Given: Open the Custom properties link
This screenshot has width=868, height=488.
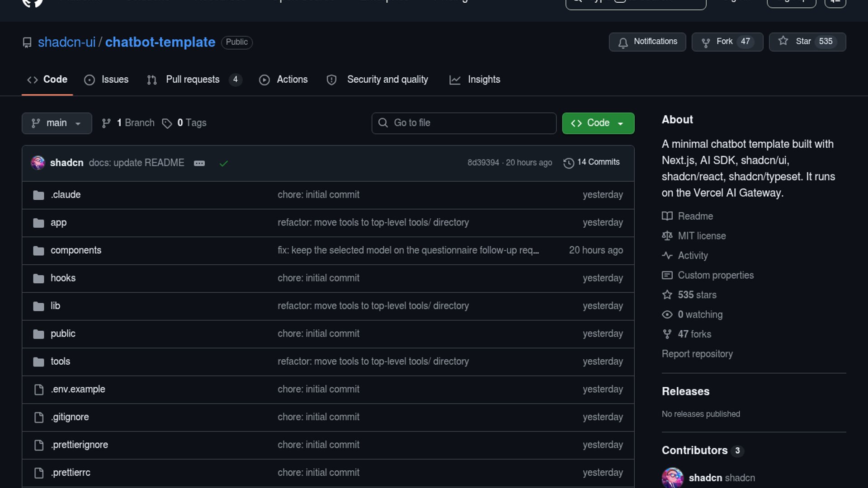Looking at the screenshot, I should click(x=708, y=275).
